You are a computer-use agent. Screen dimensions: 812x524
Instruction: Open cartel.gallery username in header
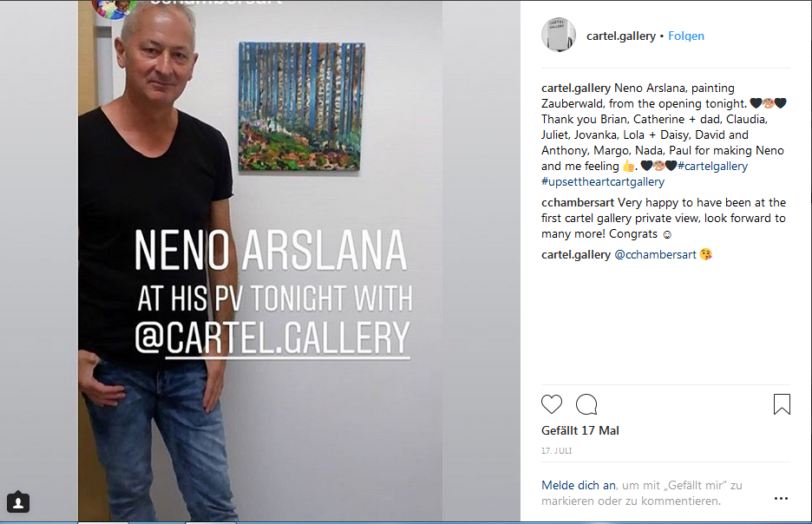[x=621, y=36]
